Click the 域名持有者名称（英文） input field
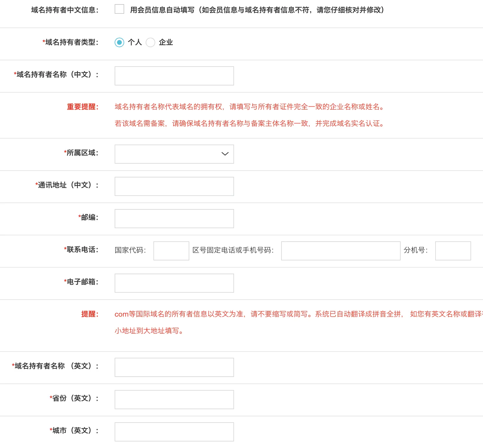 click(174, 367)
